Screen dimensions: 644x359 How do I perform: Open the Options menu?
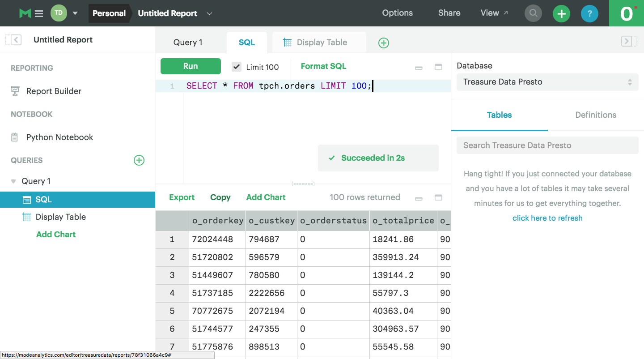click(x=398, y=13)
